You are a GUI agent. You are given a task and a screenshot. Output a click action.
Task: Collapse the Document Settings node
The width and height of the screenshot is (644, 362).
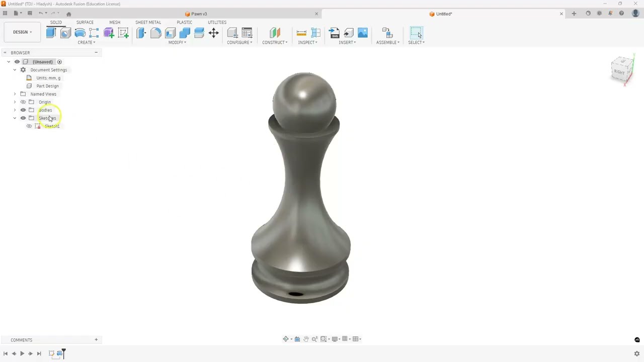(15, 70)
